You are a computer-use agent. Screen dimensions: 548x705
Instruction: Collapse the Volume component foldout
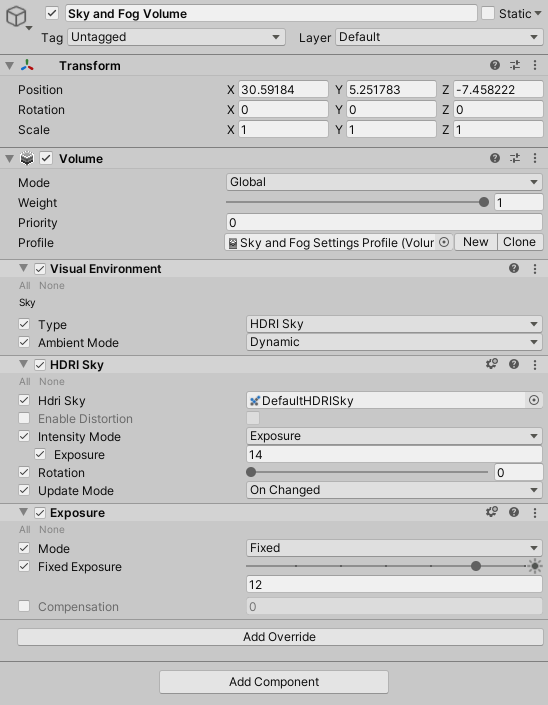[9, 158]
